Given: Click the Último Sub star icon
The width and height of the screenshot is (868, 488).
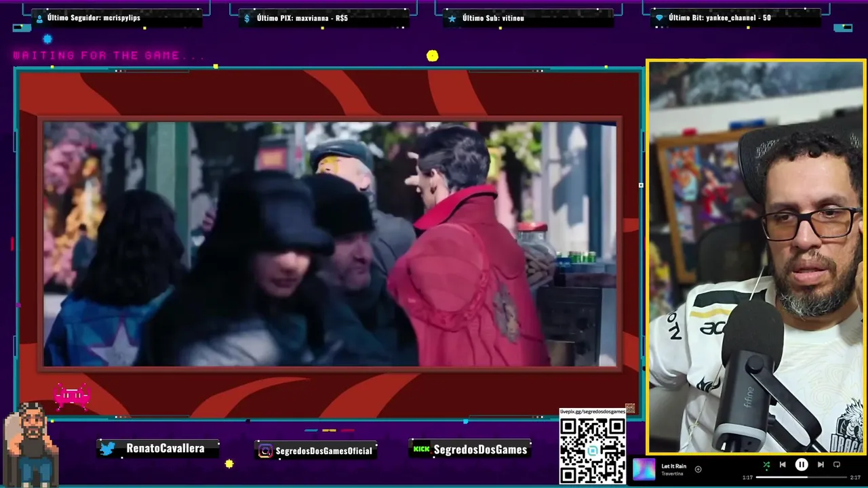Looking at the screenshot, I should click(x=452, y=18).
